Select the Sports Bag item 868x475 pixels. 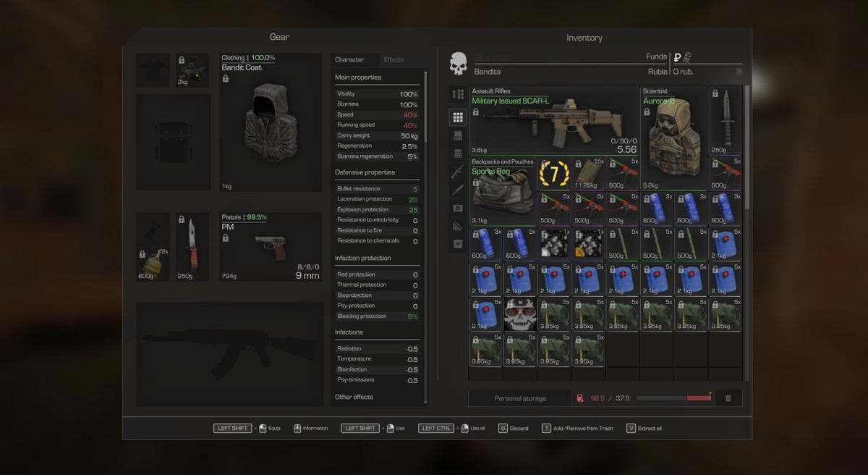503,191
